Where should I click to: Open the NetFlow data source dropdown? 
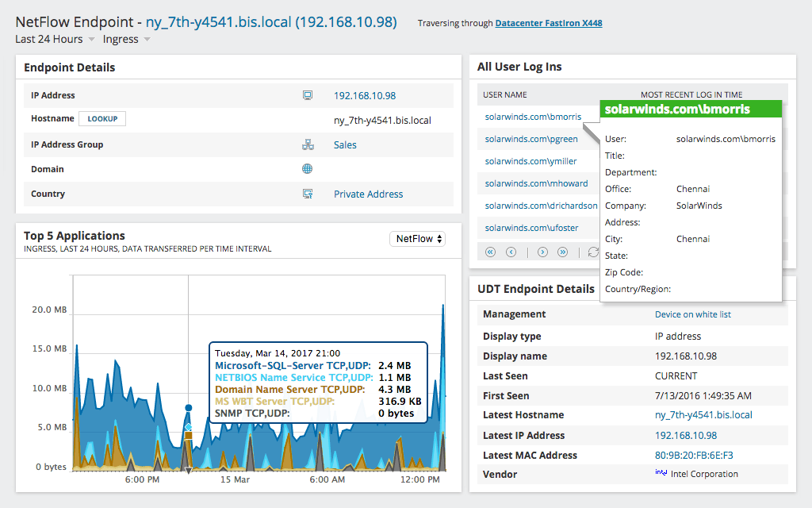click(417, 237)
